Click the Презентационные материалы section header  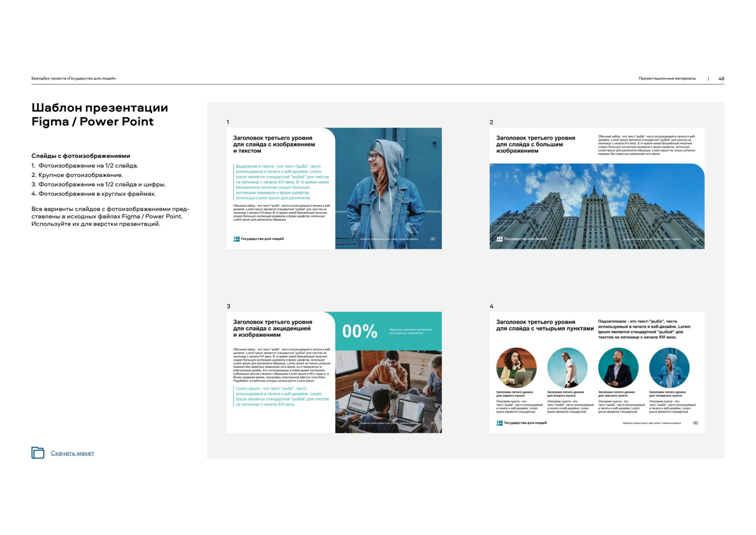(x=667, y=78)
